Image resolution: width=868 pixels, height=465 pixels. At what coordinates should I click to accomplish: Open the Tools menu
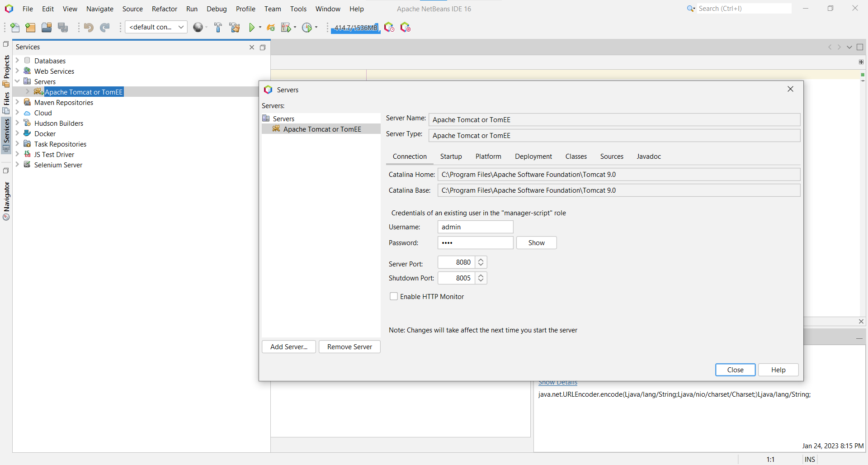coord(298,9)
